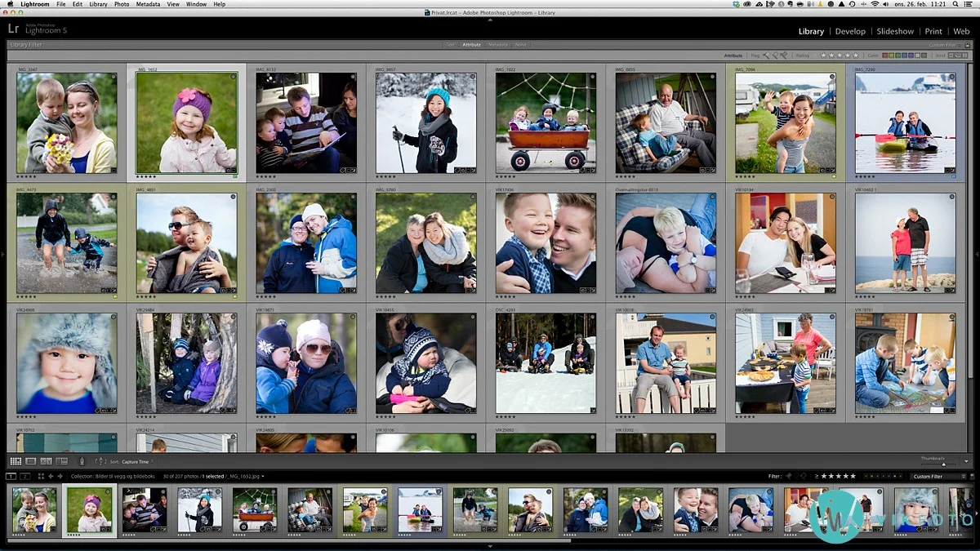The width and height of the screenshot is (980, 551).
Task: Toggle the Text filter in Library Filter
Action: coord(450,45)
